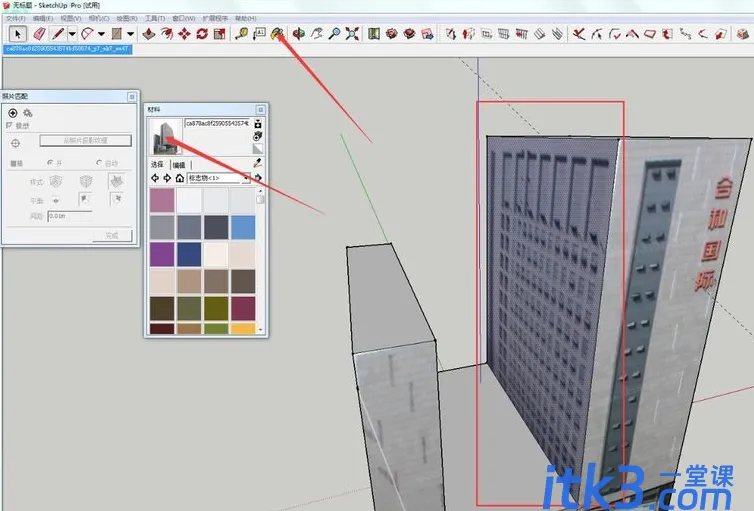Select the Rectangle shape tool
The height and width of the screenshot is (511, 754).
[116, 34]
